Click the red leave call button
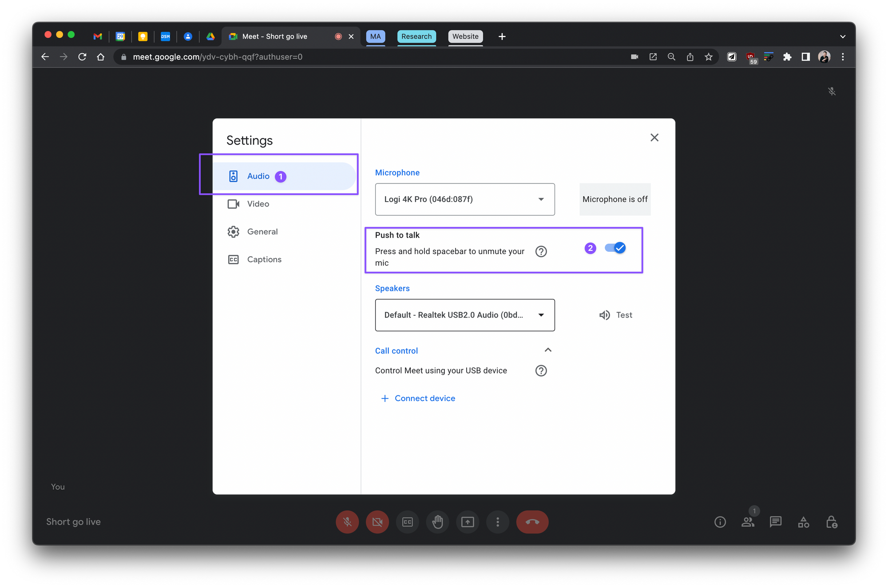 pos(532,522)
